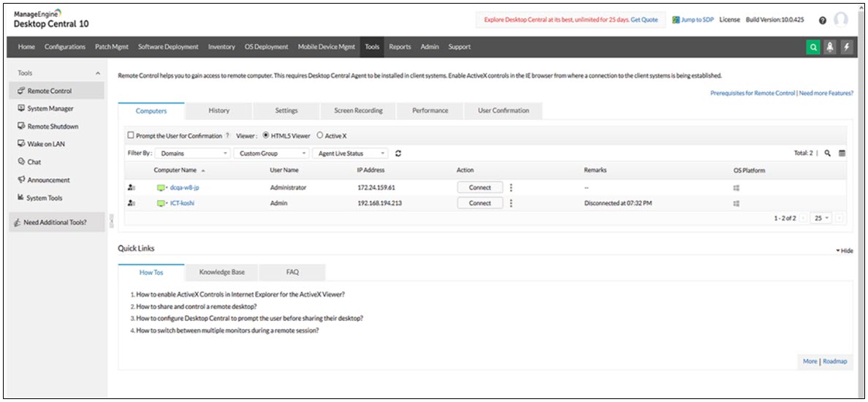The image size is (868, 402).
Task: Click the License link in header
Action: point(729,20)
